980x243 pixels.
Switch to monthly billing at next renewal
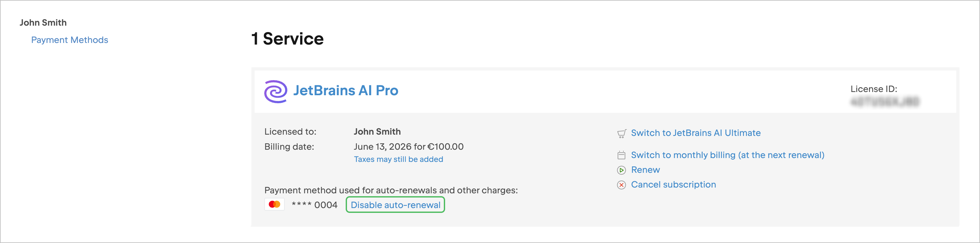coord(727,155)
